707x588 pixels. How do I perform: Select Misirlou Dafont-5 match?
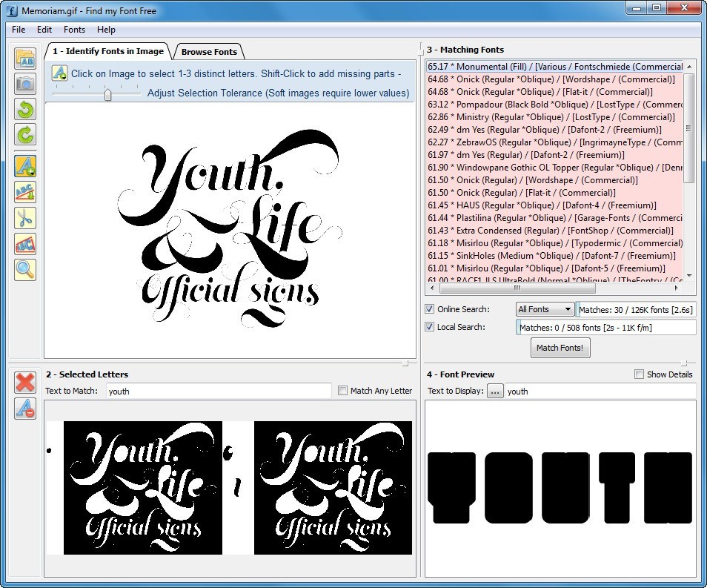point(554,268)
